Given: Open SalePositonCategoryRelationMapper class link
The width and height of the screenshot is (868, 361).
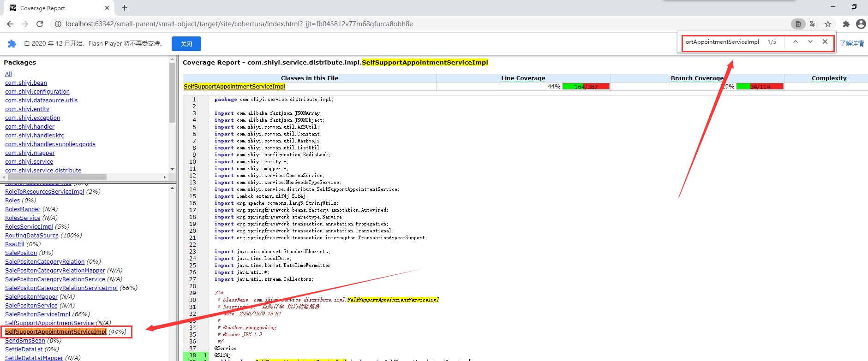Looking at the screenshot, I should (55, 271).
